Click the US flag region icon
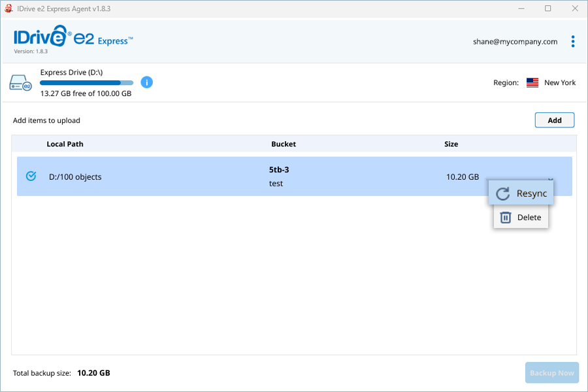This screenshot has height=392, width=588. [x=532, y=82]
